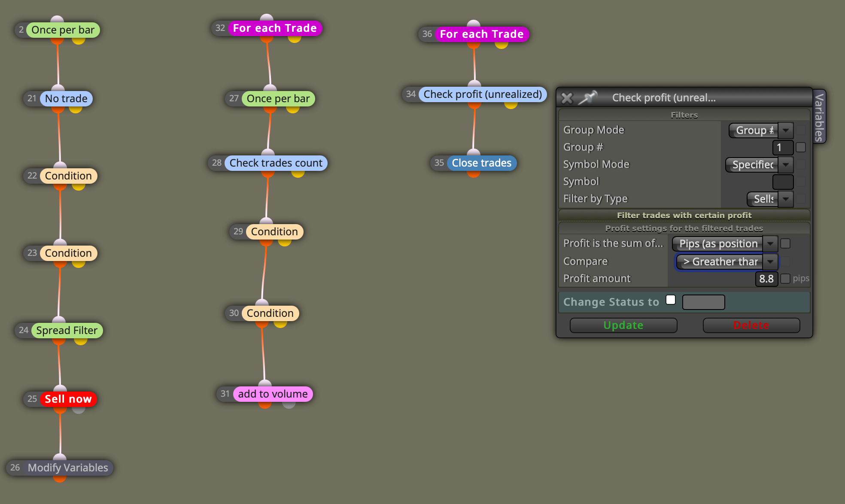Expand 'Filter trades with certain profit' section
The height and width of the screenshot is (504, 845).
coord(684,215)
